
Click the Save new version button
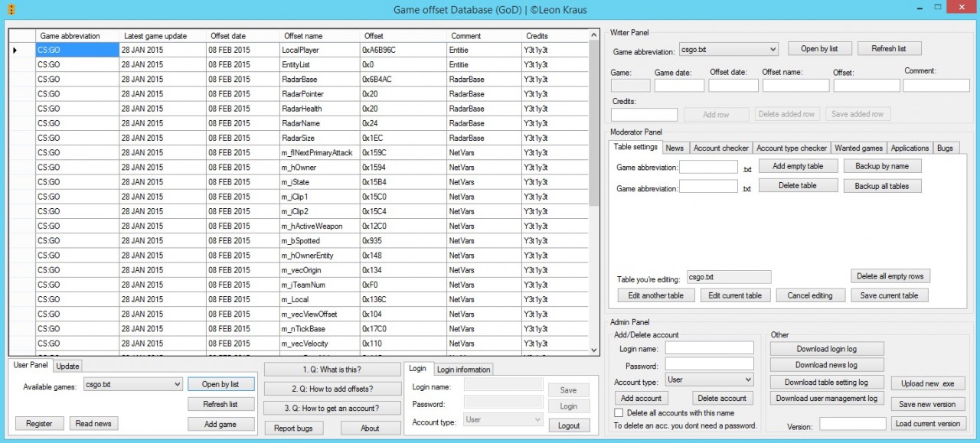928,404
